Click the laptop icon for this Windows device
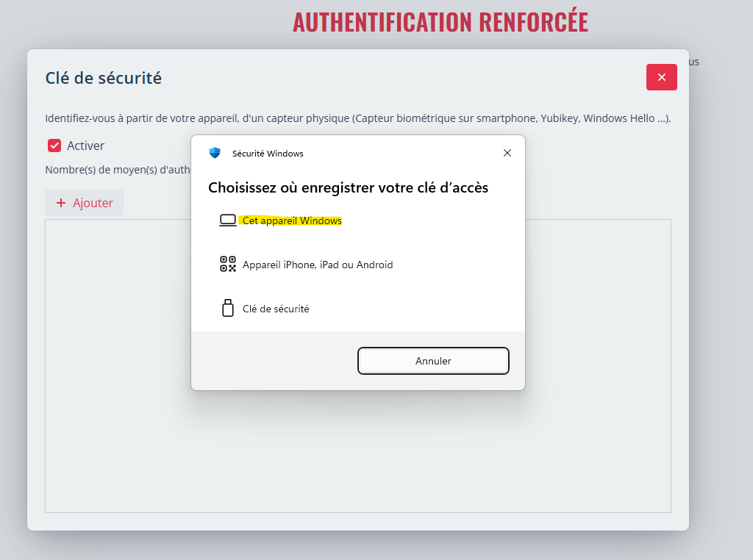This screenshot has width=753, height=560. tap(228, 220)
